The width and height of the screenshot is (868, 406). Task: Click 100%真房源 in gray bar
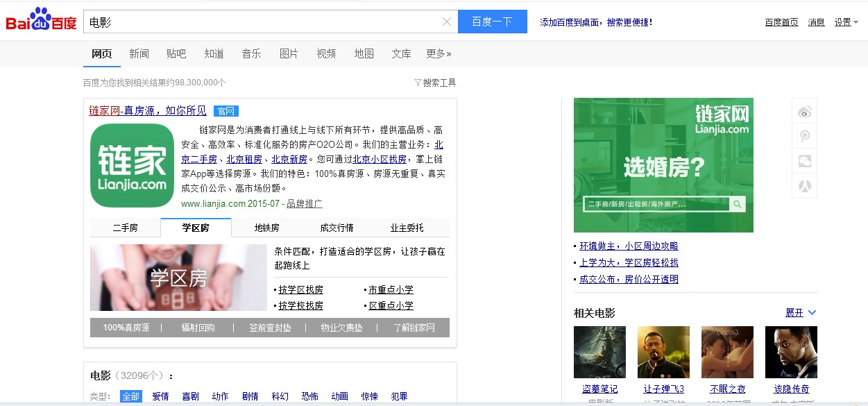(x=126, y=328)
